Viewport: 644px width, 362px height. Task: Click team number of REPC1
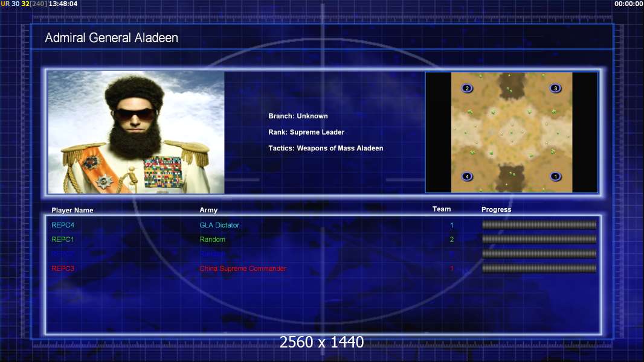[x=451, y=240]
